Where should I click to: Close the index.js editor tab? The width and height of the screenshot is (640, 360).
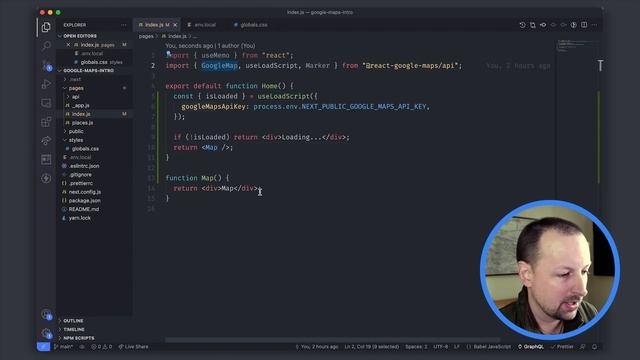(176, 25)
